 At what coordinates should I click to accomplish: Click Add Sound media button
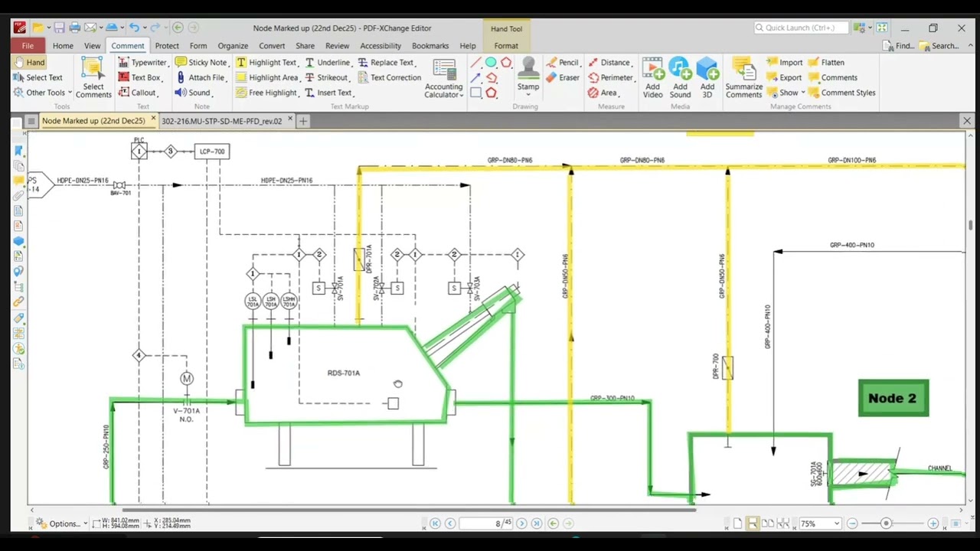tap(680, 78)
